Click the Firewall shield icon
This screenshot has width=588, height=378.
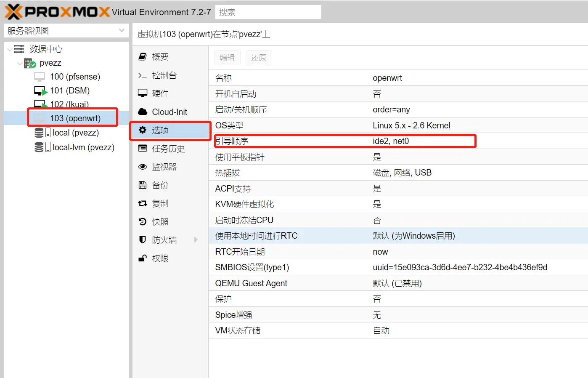143,240
